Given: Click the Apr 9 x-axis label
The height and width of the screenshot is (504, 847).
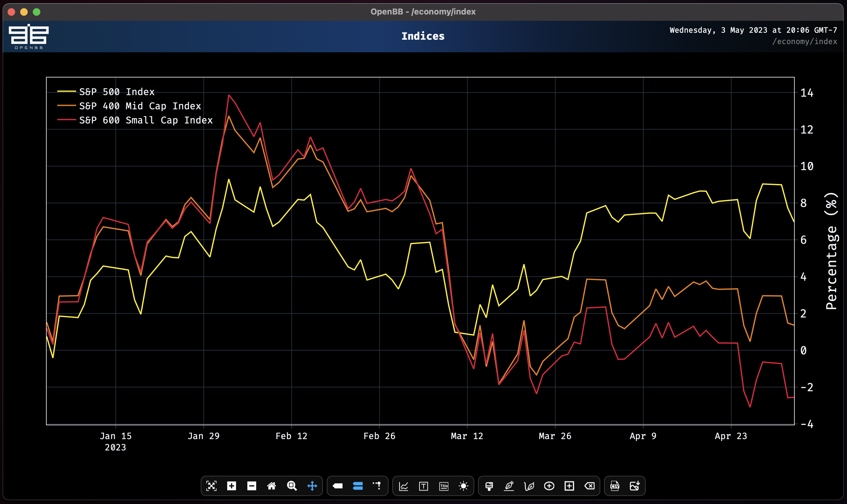Looking at the screenshot, I should (643, 436).
